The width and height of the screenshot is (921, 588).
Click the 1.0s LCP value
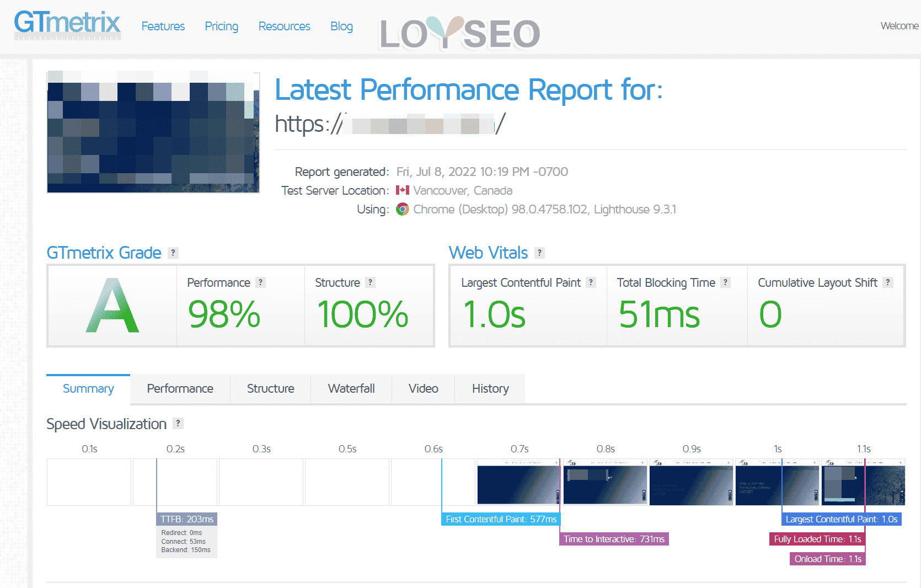point(494,314)
